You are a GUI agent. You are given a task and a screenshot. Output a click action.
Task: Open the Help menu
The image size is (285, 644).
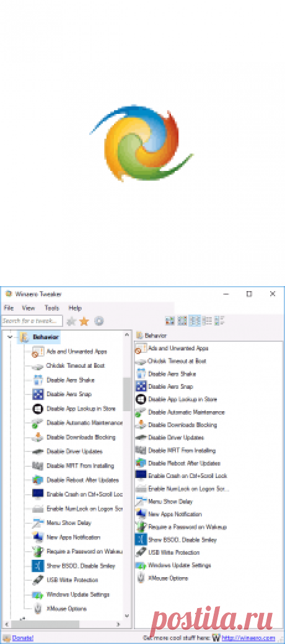pyautogui.click(x=75, y=308)
